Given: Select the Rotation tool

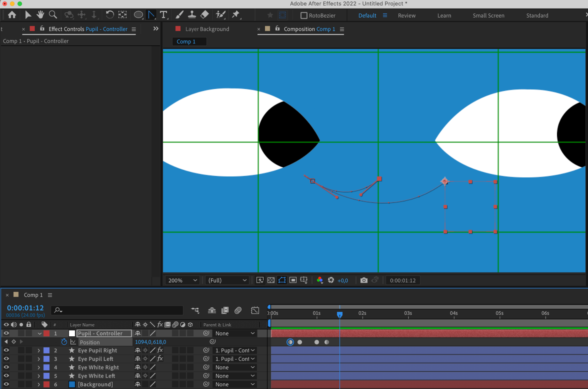Looking at the screenshot, I should click(x=110, y=15).
